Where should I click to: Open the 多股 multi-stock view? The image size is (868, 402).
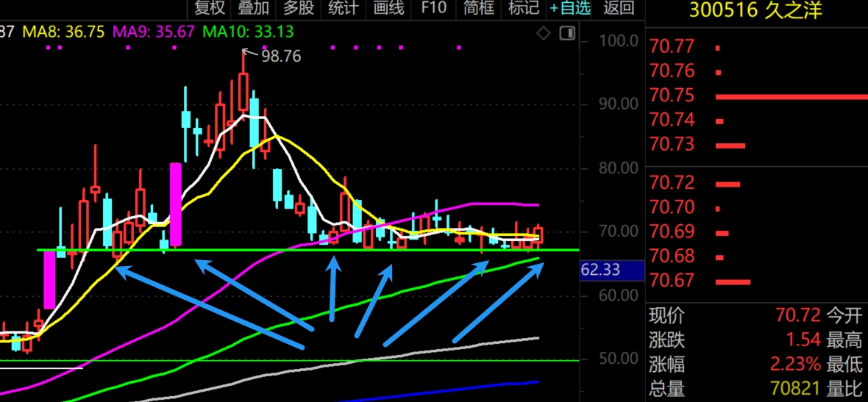(x=299, y=9)
